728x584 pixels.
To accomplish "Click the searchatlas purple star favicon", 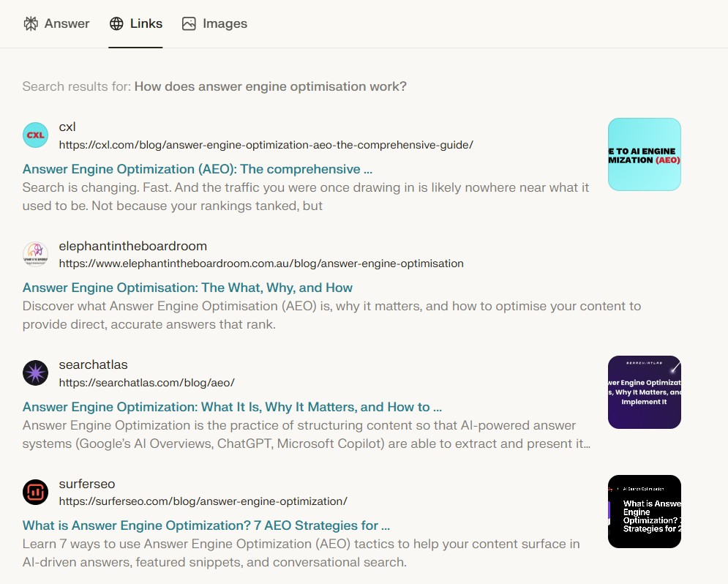I will (35, 373).
